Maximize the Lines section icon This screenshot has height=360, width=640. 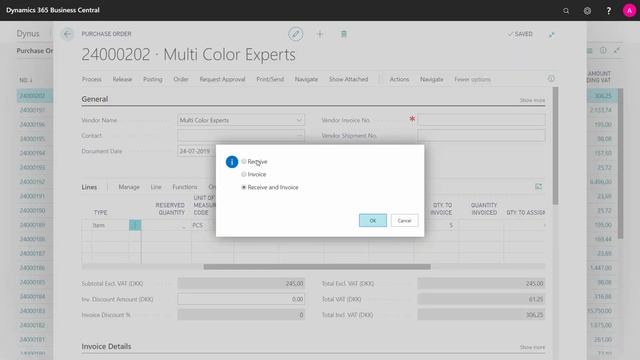click(538, 187)
